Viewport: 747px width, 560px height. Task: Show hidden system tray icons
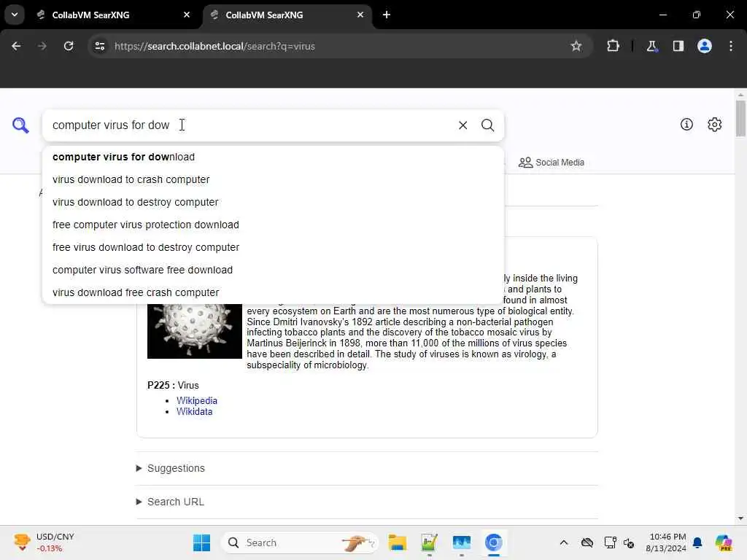564,542
